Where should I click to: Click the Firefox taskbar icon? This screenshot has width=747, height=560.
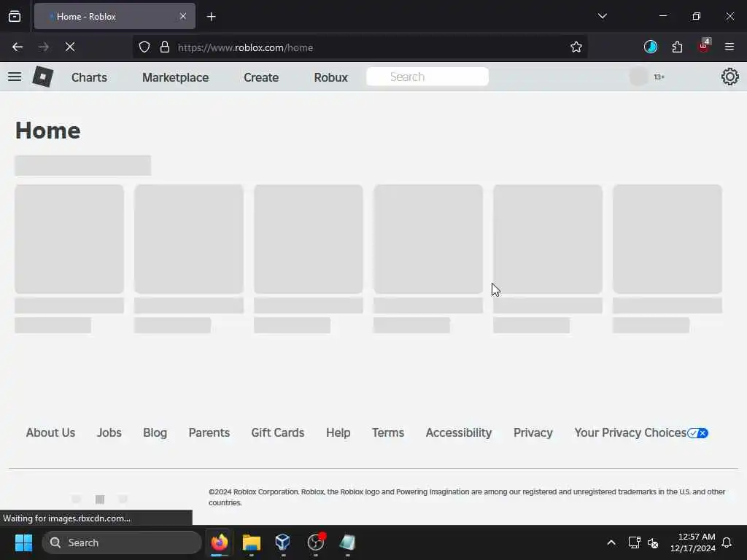click(x=220, y=542)
